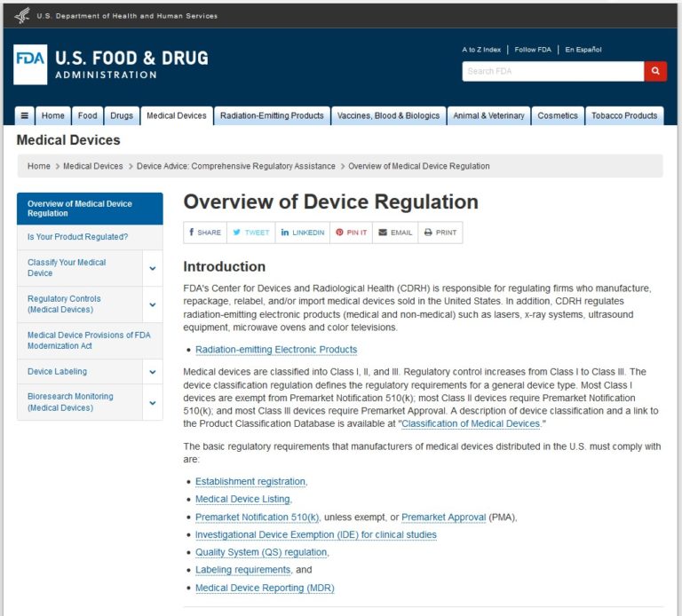Image resolution: width=682 pixels, height=616 pixels.
Task: Open the Food tab
Action: tap(87, 115)
